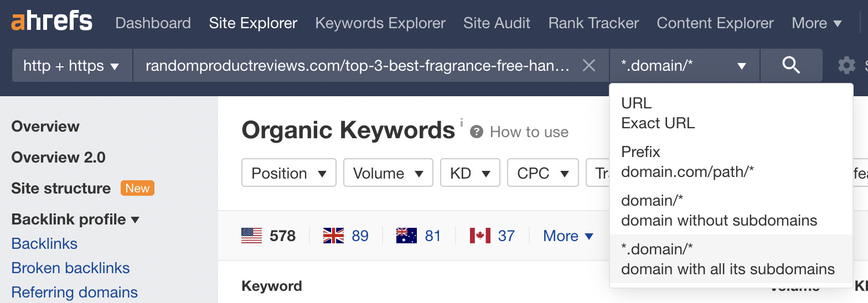Go to Content Explorer
868x303 pixels.
pyautogui.click(x=715, y=23)
